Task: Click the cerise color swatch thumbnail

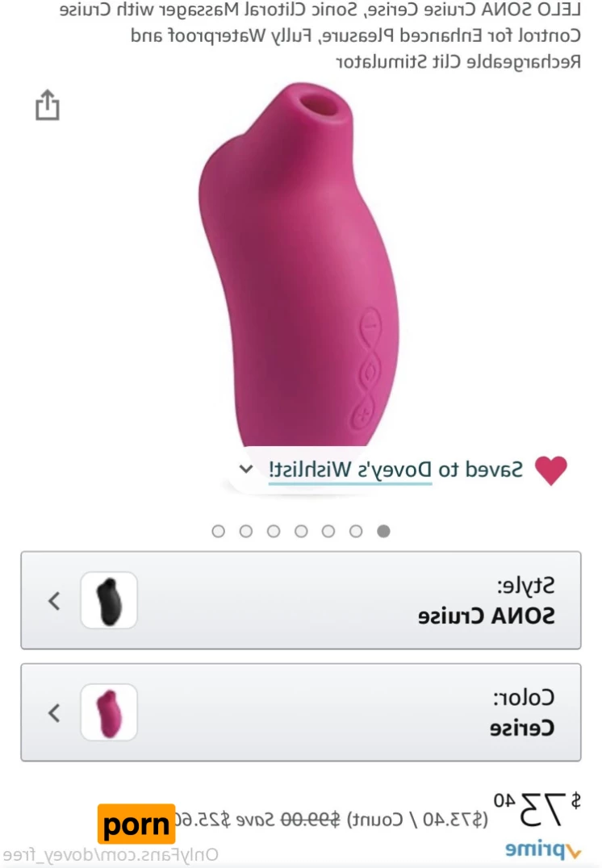Action: click(x=109, y=712)
